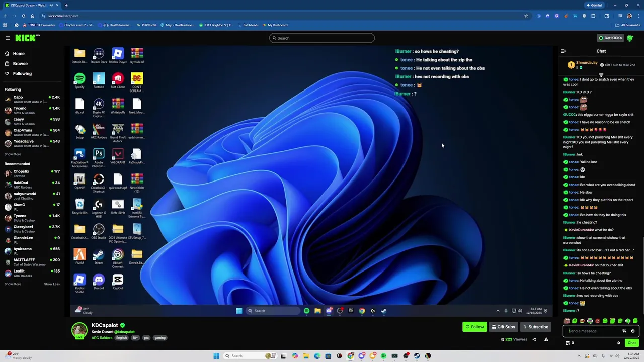Click the Get KICKs button
The height and width of the screenshot is (362, 644).
tap(610, 38)
